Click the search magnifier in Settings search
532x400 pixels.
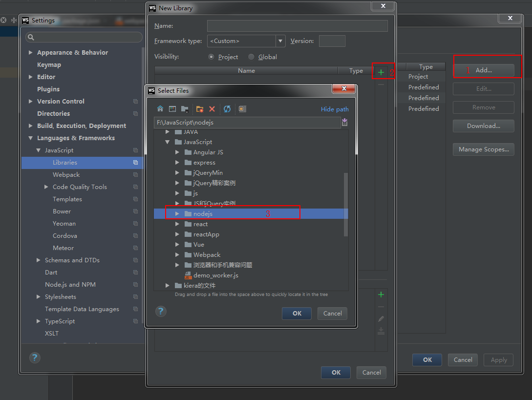pyautogui.click(x=31, y=37)
